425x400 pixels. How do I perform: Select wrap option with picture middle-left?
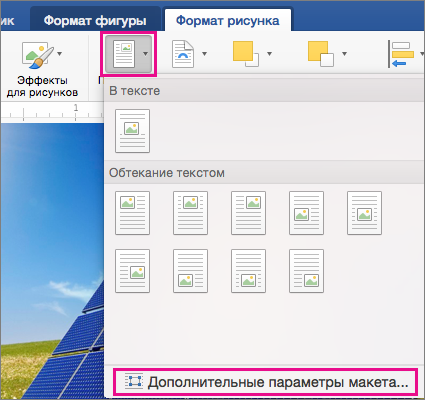306,213
